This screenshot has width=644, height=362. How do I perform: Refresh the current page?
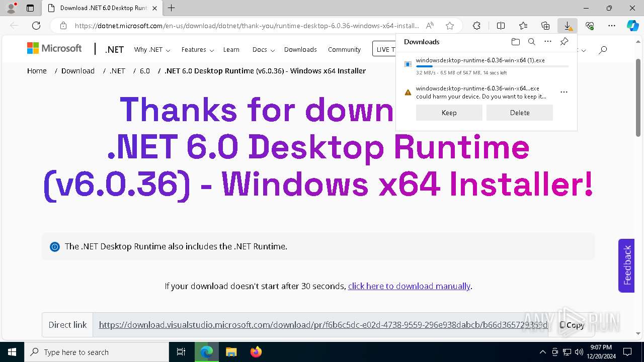pos(36,26)
